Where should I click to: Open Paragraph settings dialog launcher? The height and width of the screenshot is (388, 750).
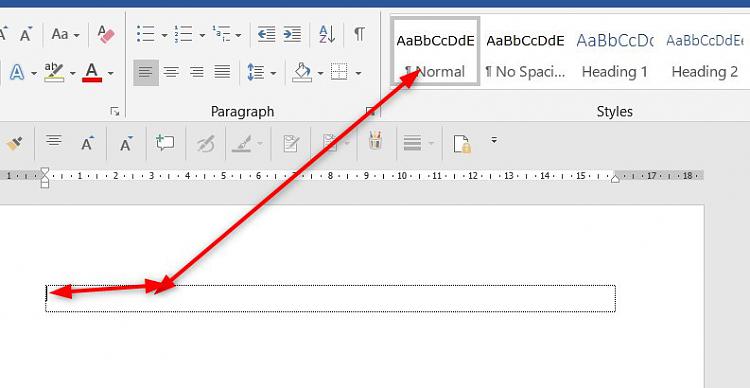[x=370, y=111]
